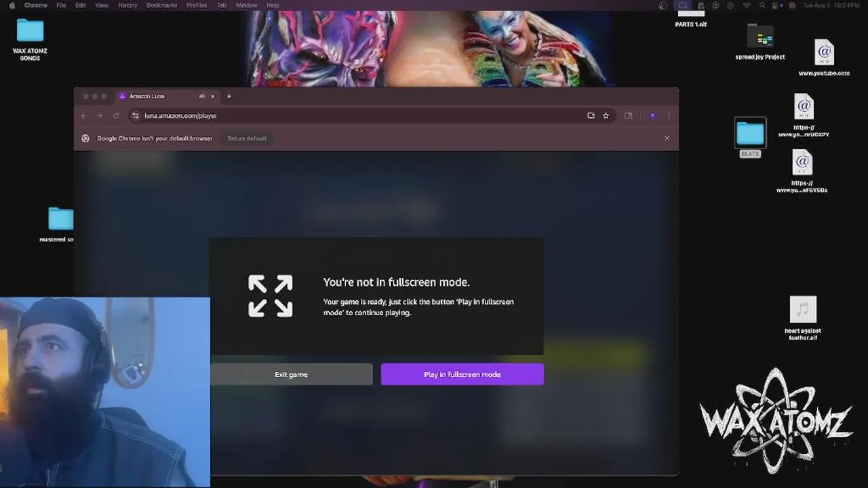Select the spread joy Project file
The width and height of the screenshot is (868, 488).
(760, 42)
